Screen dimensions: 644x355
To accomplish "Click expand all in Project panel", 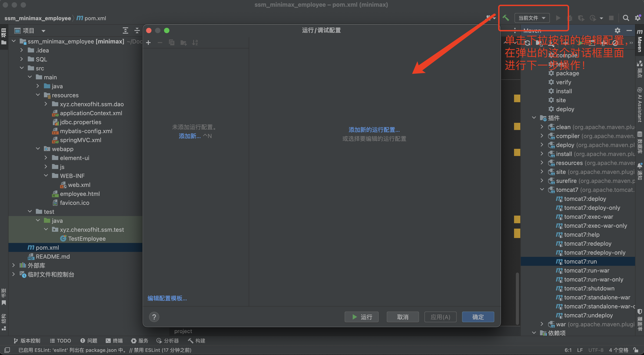I will click(x=125, y=30).
